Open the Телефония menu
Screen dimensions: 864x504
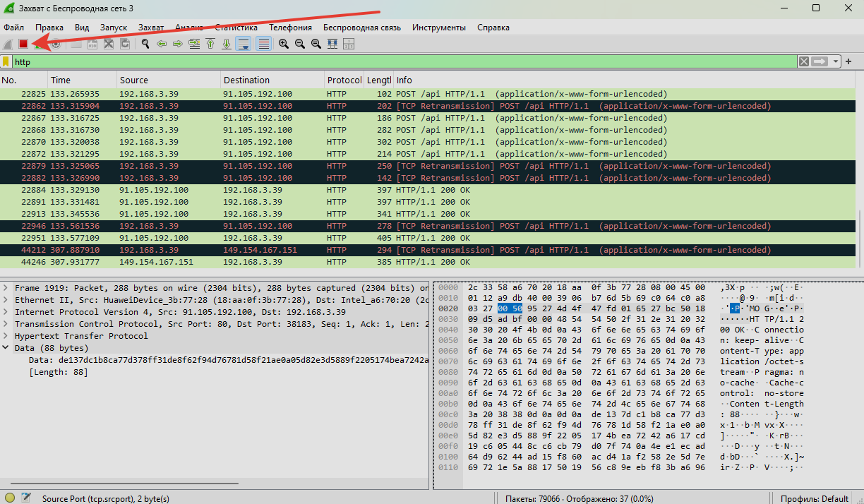tap(290, 28)
